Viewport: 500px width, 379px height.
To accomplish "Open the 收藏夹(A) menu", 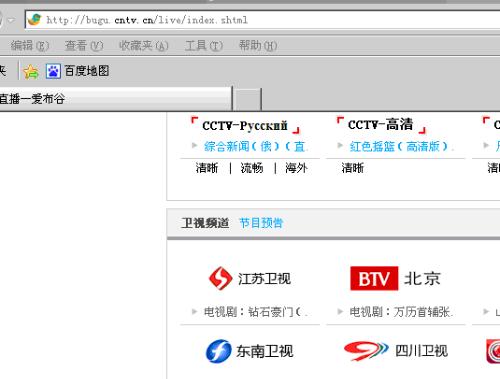I will [144, 46].
